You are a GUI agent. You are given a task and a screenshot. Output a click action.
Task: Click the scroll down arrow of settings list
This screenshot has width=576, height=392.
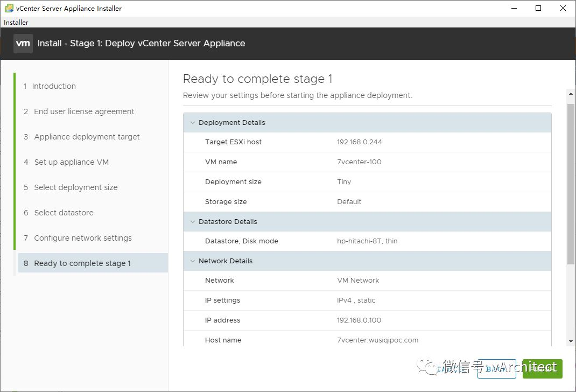click(571, 341)
